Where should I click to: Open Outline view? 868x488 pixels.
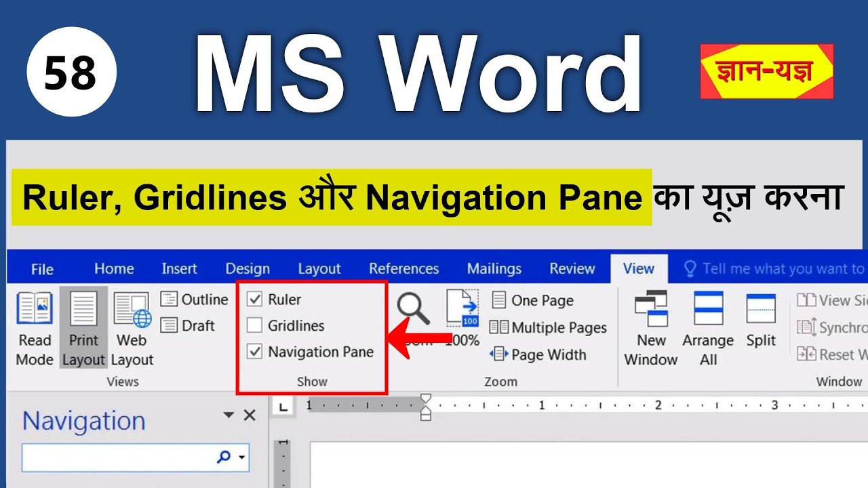click(x=194, y=300)
